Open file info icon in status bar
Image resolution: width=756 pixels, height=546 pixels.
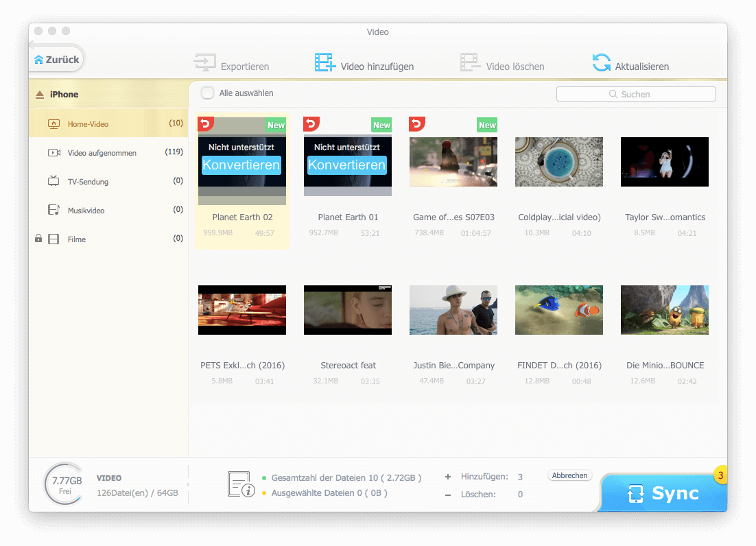[241, 484]
